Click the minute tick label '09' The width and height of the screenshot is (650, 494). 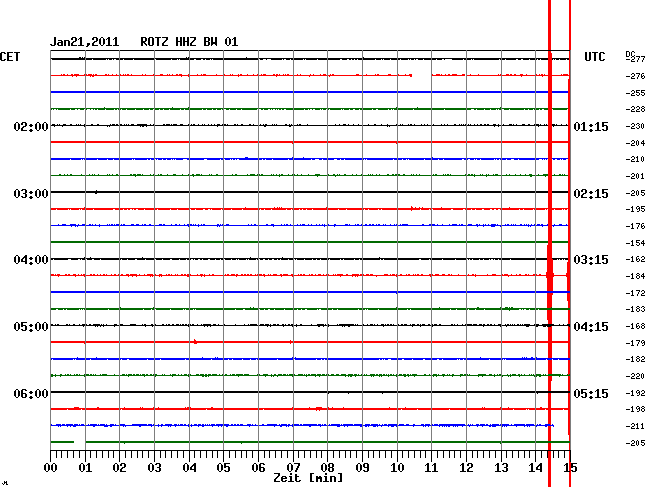tap(362, 468)
